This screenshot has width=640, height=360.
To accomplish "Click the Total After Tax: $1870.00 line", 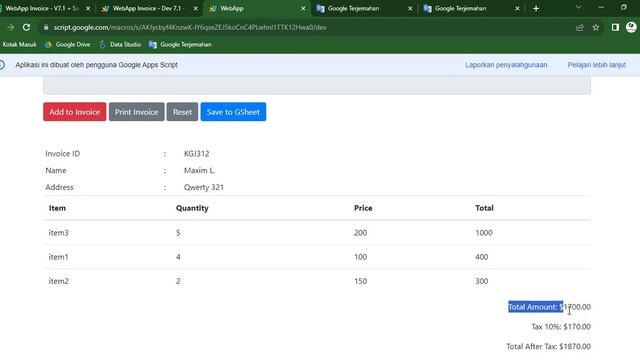I will coord(549,346).
